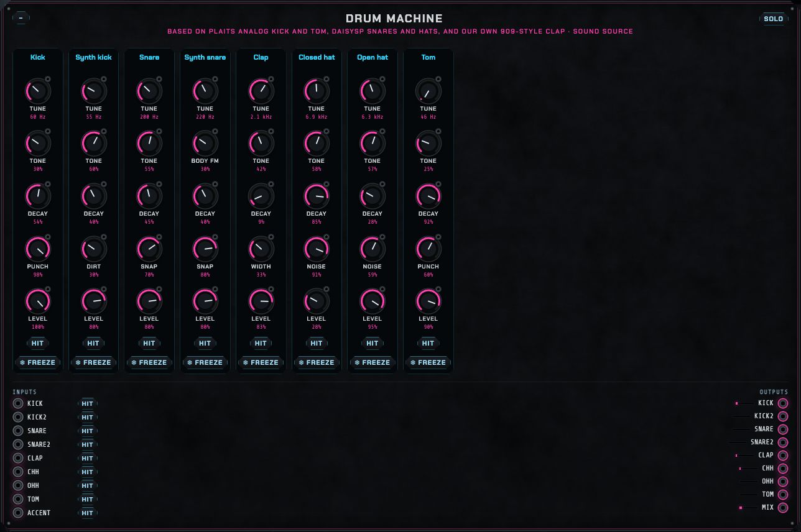Trigger HIT on the Tom channel strip
The width and height of the screenshot is (801, 532).
428,343
